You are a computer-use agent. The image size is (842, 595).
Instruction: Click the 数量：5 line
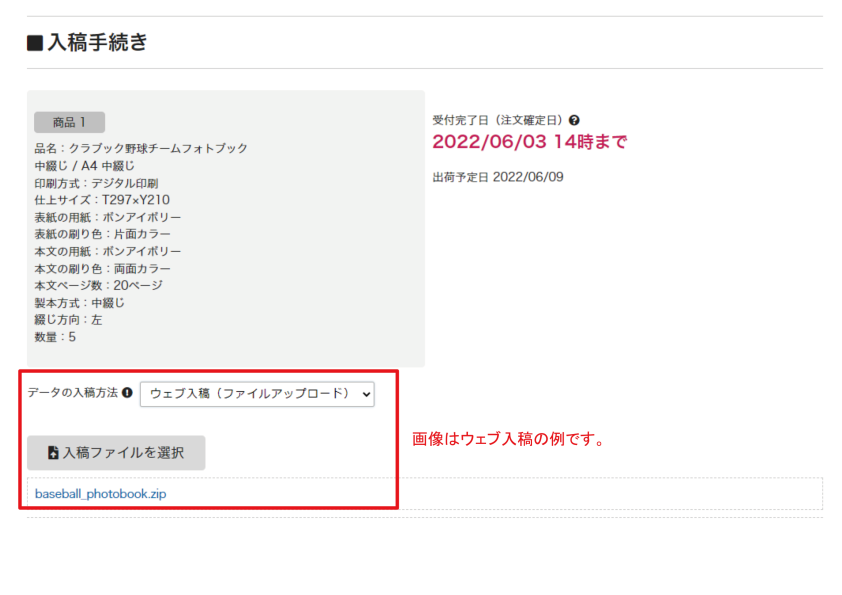click(x=55, y=337)
